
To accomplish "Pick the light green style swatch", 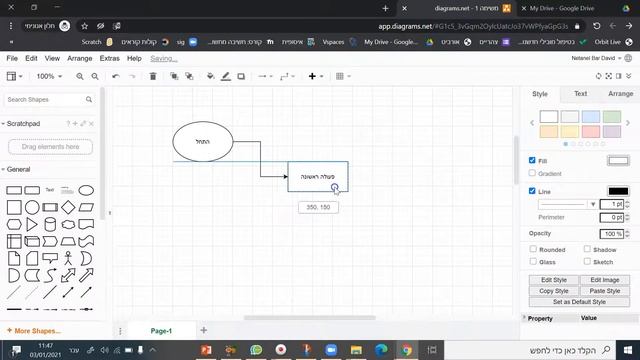I will coord(612,117).
